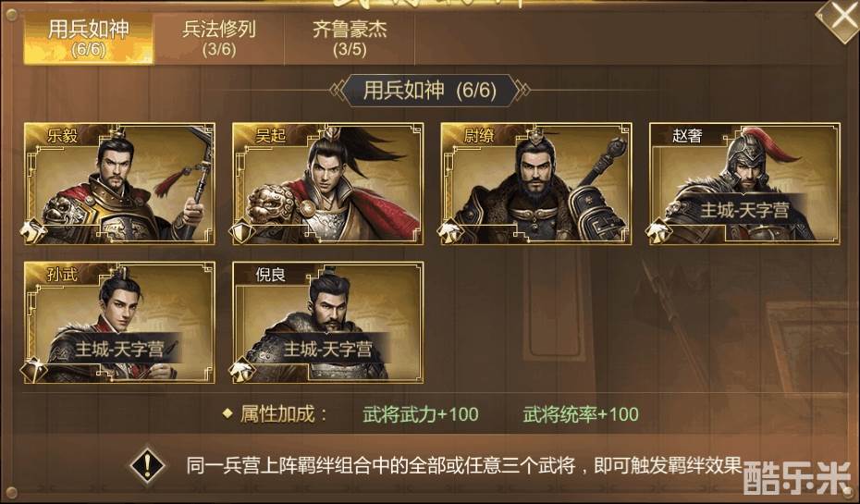Click cavalry horse icon on 尉缭 card
860x504 pixels.
449,232
